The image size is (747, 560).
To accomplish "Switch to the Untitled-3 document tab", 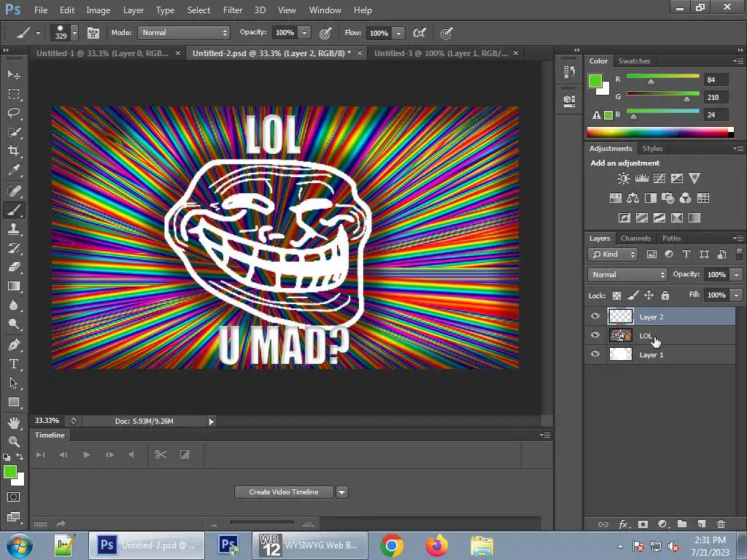I will tap(441, 53).
